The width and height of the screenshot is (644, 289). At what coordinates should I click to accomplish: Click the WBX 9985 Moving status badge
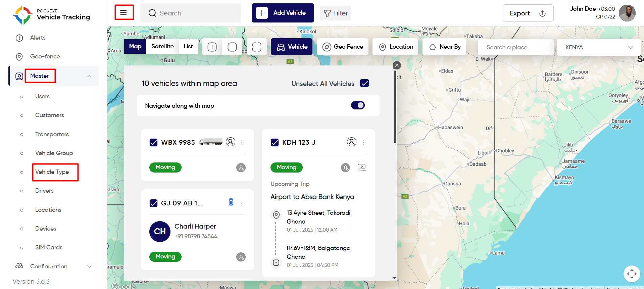pyautogui.click(x=165, y=167)
